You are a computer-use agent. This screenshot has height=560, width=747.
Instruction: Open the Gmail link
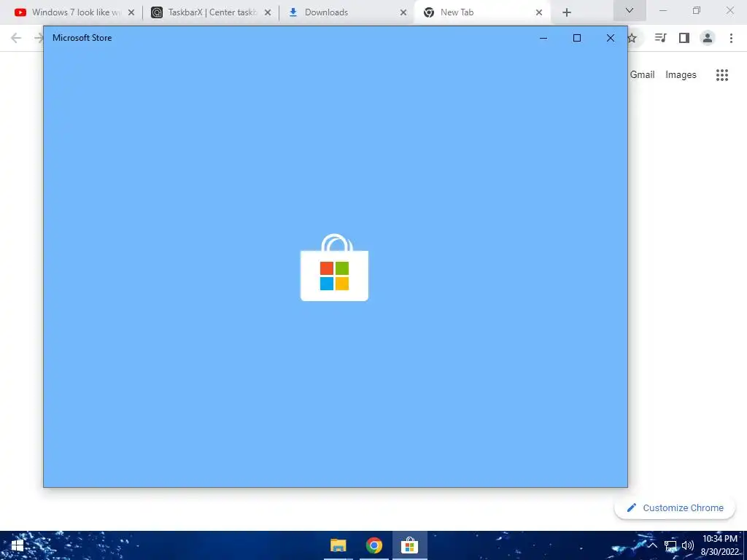[642, 75]
